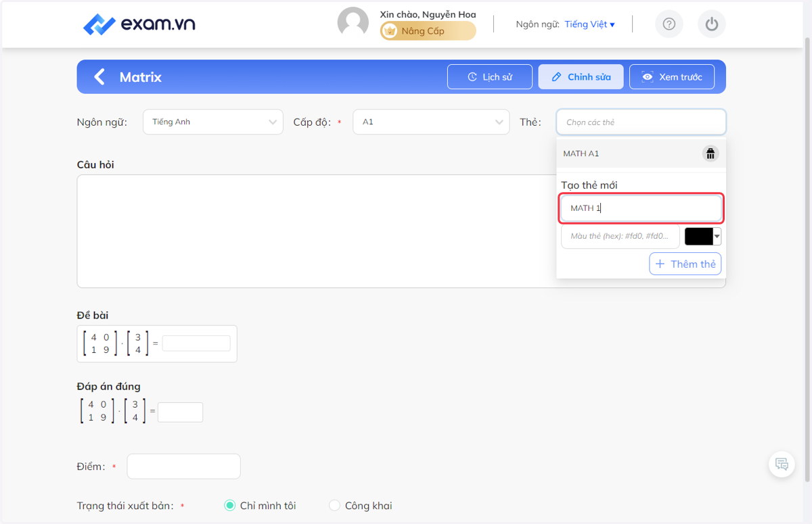Click the Điểm score input field
Image resolution: width=812 pixels, height=524 pixels.
[x=183, y=466]
